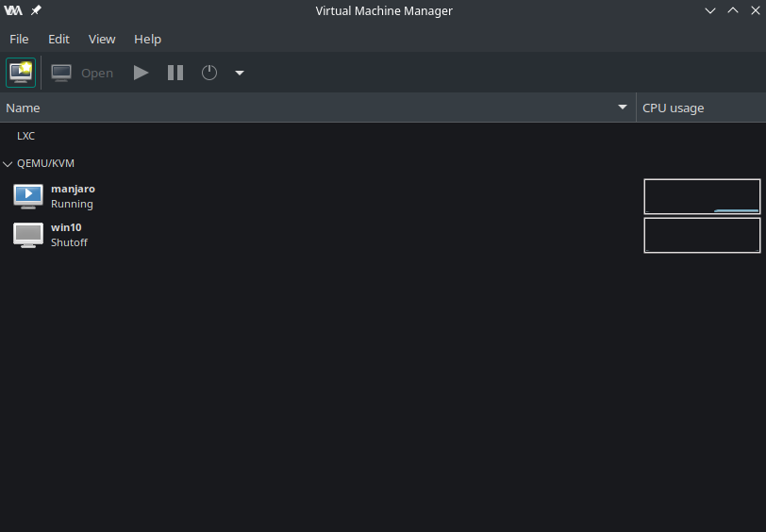Select the LXC connection row
Viewport: 766px width, 532px height.
318,136
